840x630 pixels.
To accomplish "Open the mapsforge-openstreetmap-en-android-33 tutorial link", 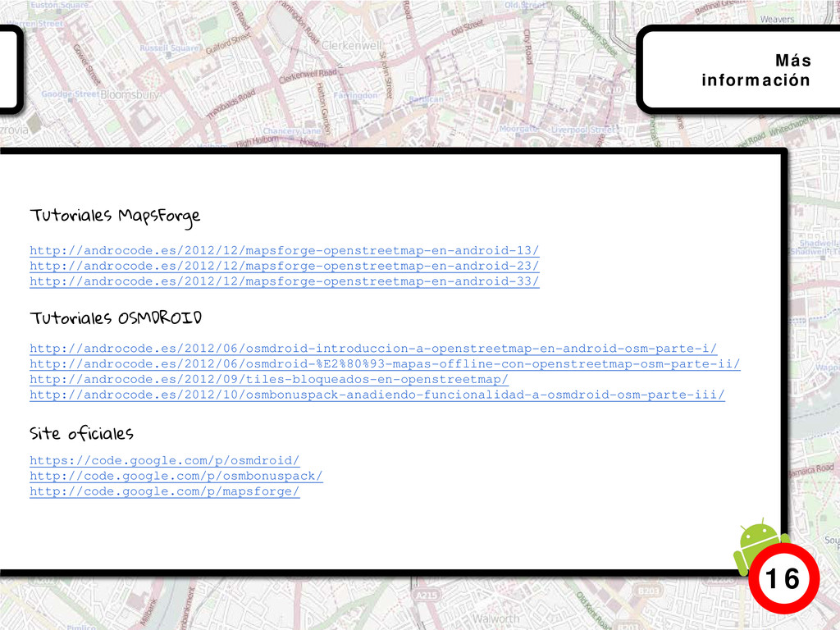I will [x=284, y=282].
